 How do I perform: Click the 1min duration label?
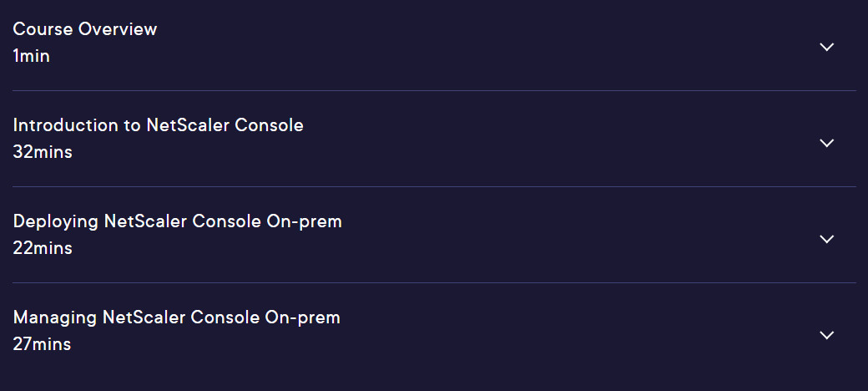click(x=31, y=56)
